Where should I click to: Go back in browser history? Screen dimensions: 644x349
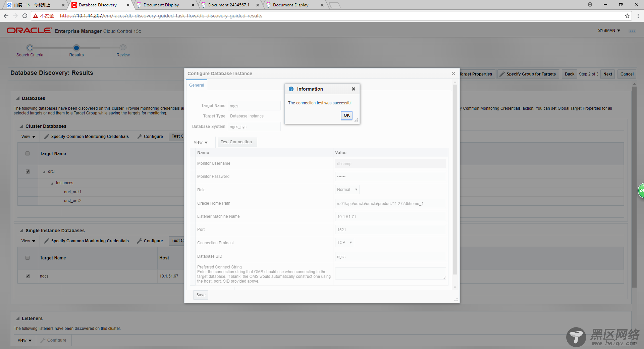coord(6,16)
